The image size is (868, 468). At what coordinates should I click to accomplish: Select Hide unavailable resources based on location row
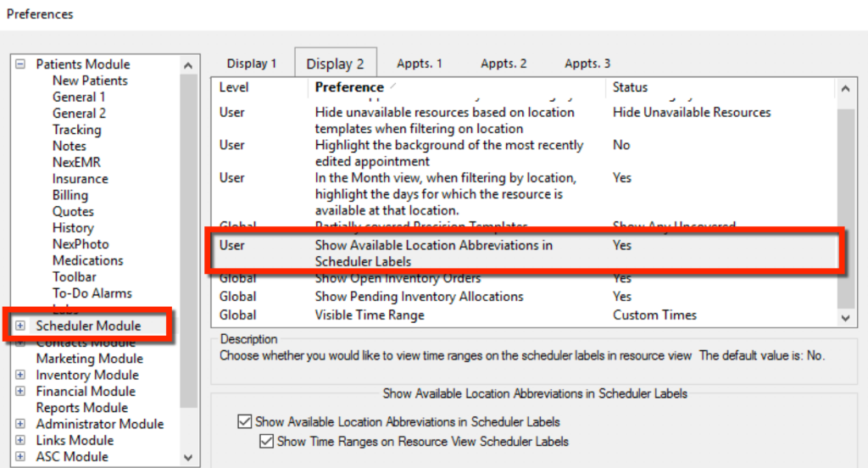524,120
